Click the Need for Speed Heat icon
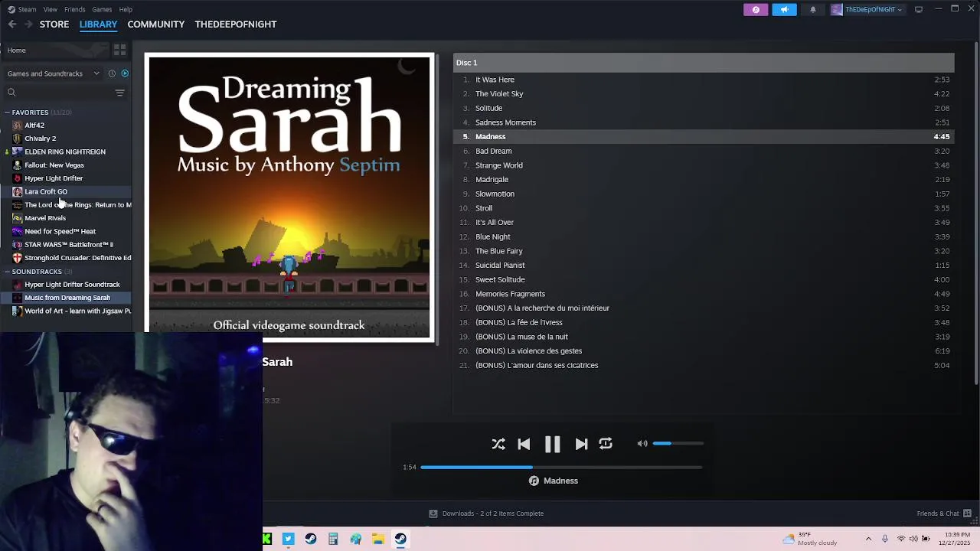Image resolution: width=980 pixels, height=551 pixels. [x=17, y=231]
